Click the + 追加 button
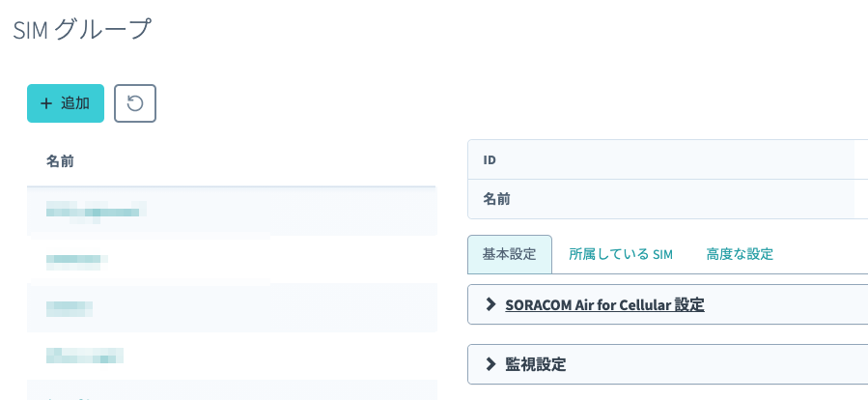Viewport: 868px width, 400px height. (x=66, y=103)
